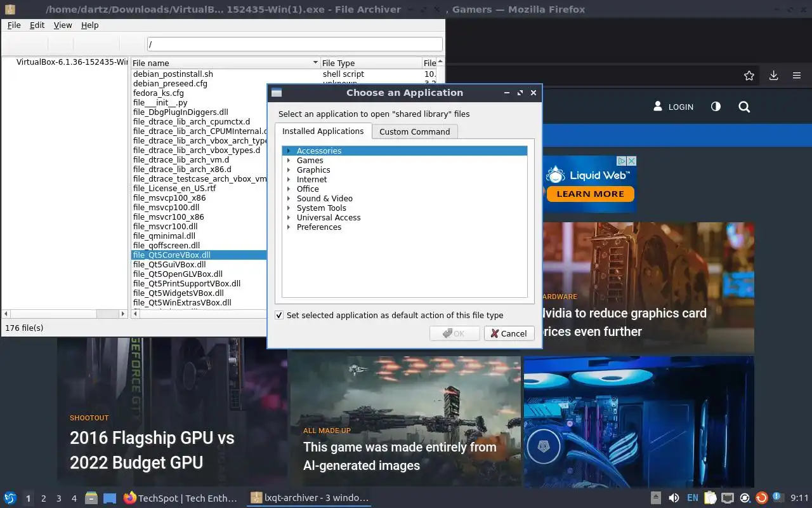Click the archive tree pane horizontal scrollbar
This screenshot has width=812, height=508.
click(x=65, y=314)
